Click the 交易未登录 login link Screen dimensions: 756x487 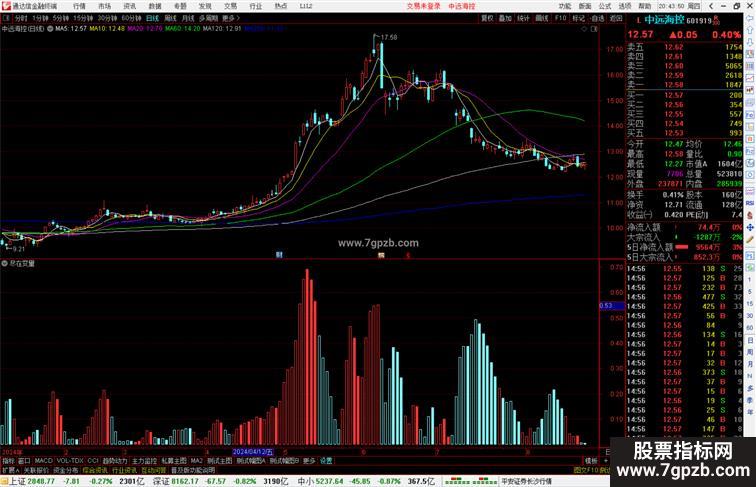tap(423, 6)
